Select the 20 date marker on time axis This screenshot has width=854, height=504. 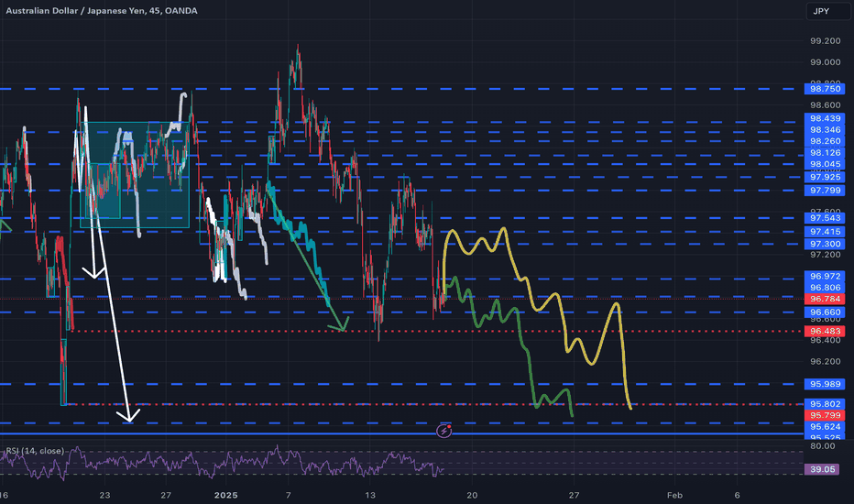(x=472, y=495)
